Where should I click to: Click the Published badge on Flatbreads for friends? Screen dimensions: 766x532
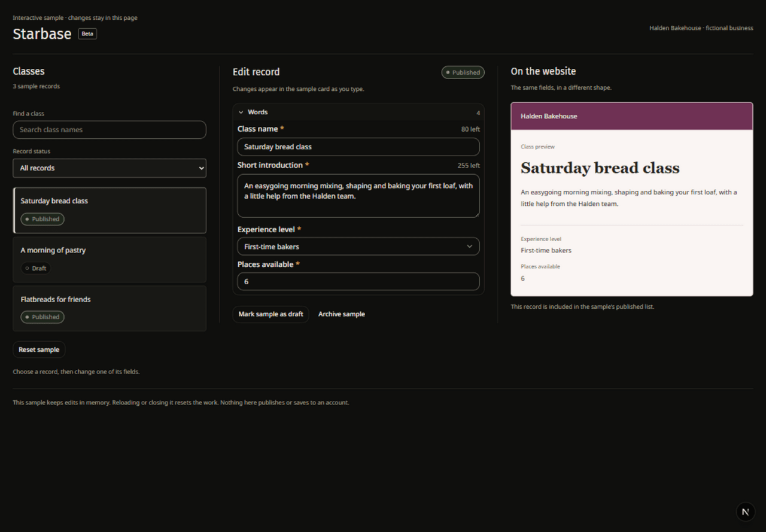[x=42, y=317]
